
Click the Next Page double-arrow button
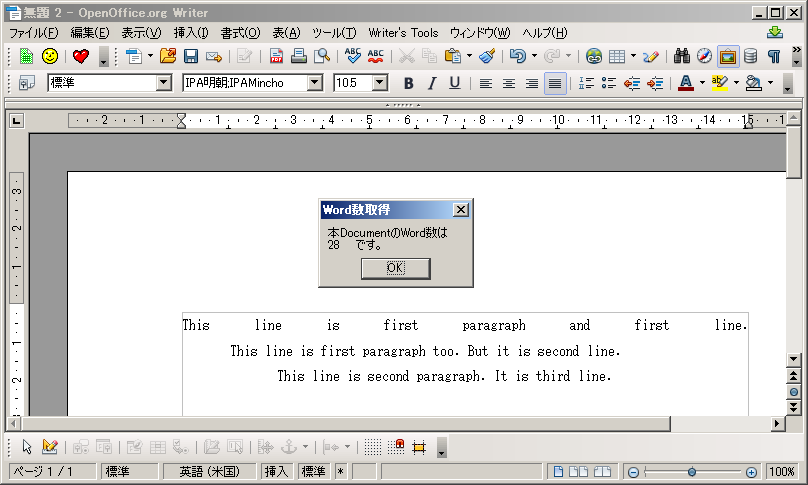pos(794,407)
